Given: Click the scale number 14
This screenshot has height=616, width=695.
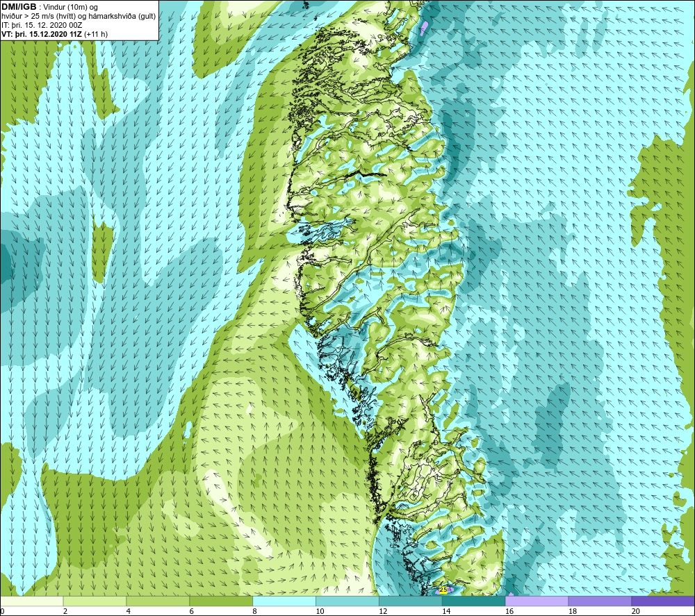Looking at the screenshot, I should click(446, 611).
